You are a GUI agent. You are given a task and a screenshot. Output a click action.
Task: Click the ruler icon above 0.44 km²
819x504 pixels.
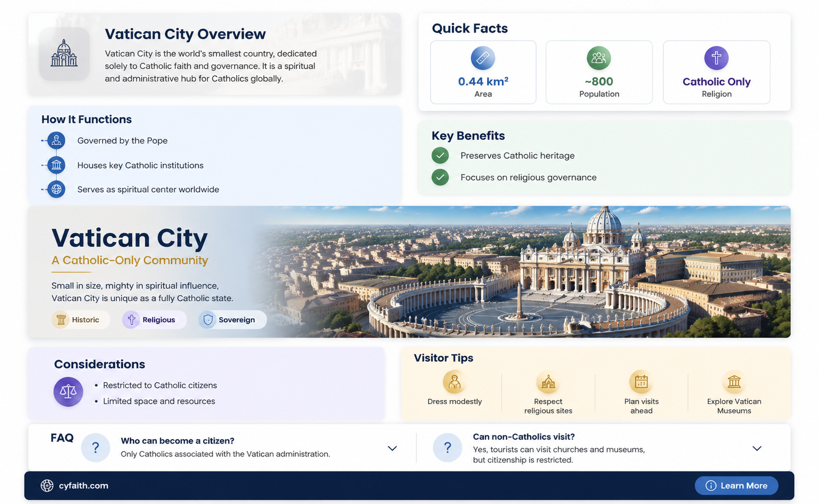coord(482,58)
